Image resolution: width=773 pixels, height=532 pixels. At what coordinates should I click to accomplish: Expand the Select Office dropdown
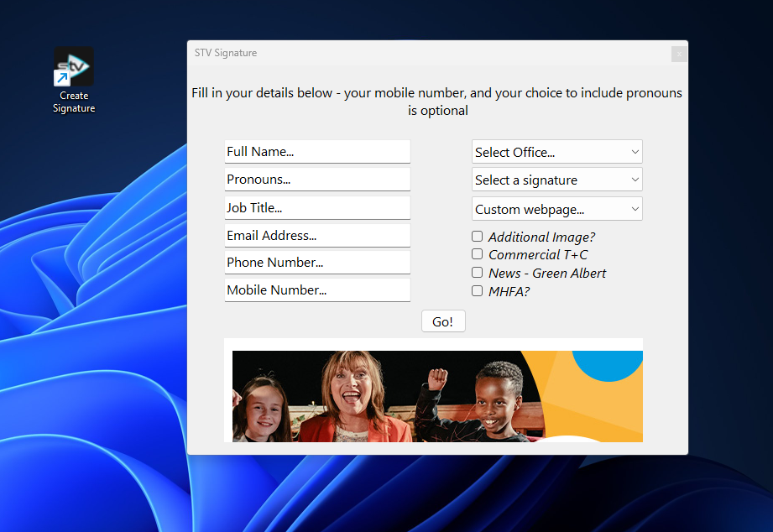[557, 152]
